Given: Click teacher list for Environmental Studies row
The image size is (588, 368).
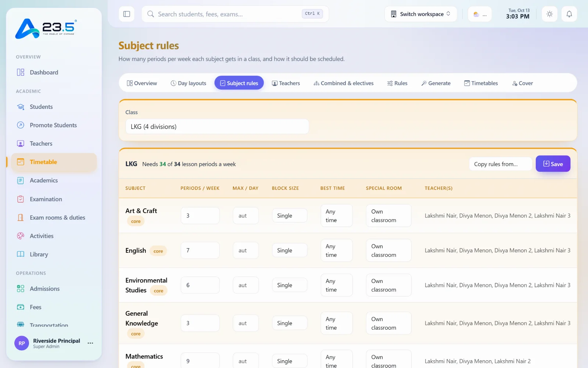Looking at the screenshot, I should tap(498, 285).
